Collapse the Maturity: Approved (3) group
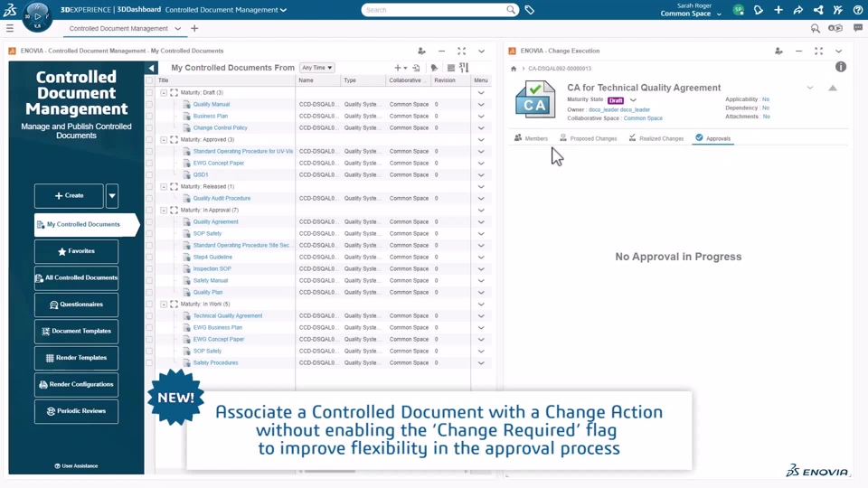This screenshot has height=488, width=868. pyautogui.click(x=164, y=139)
